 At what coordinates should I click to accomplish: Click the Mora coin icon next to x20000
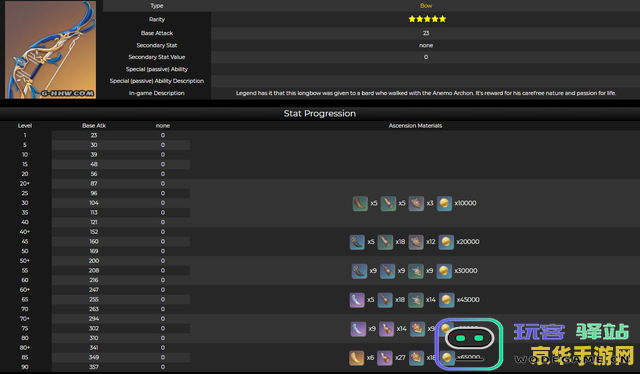(x=446, y=242)
